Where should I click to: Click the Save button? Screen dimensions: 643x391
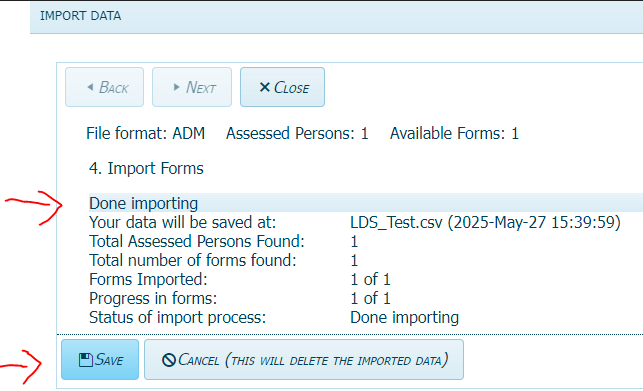(x=100, y=359)
